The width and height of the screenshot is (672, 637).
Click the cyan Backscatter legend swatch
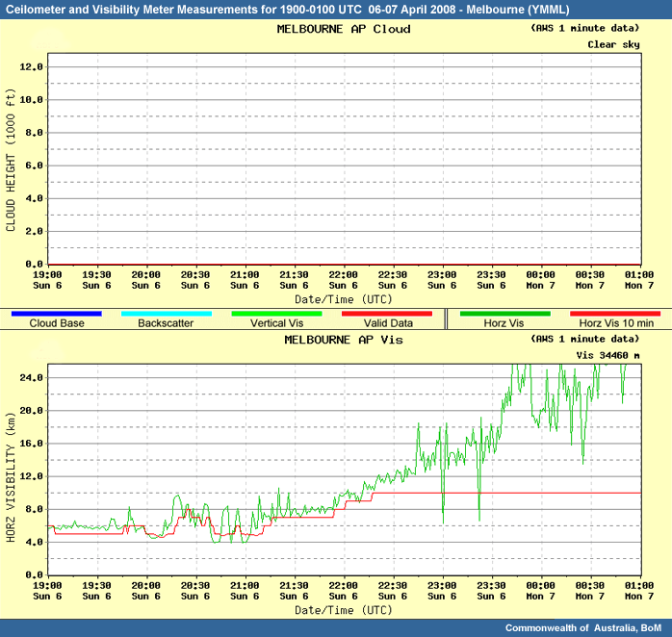pos(167,314)
